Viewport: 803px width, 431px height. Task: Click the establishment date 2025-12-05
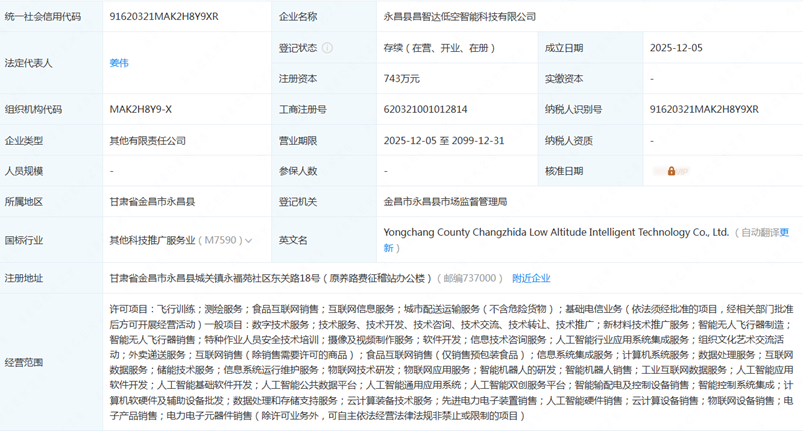(x=679, y=48)
